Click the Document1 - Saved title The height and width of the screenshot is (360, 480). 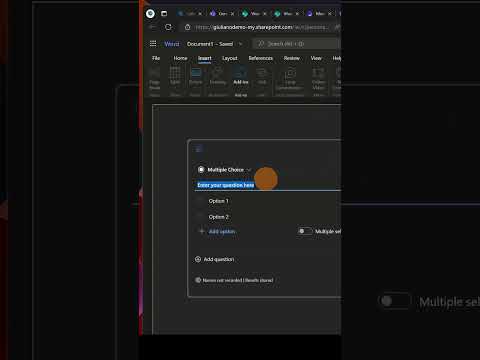[x=210, y=44]
